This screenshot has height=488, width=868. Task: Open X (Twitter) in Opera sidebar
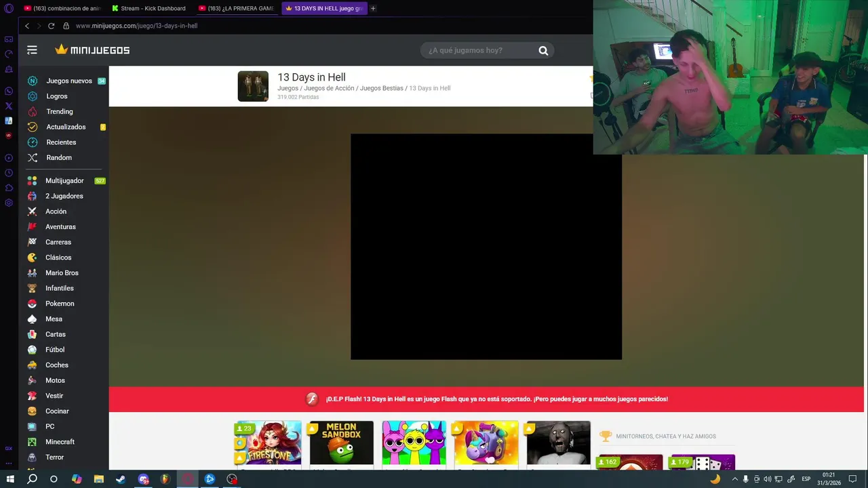9,106
